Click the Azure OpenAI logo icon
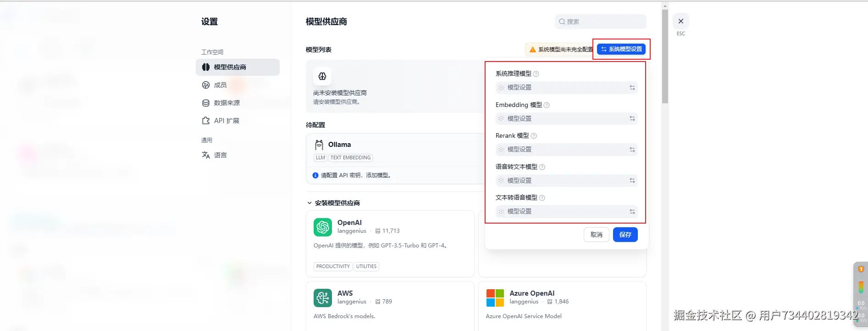Screen dimensions: 868x331 (495, 298)
